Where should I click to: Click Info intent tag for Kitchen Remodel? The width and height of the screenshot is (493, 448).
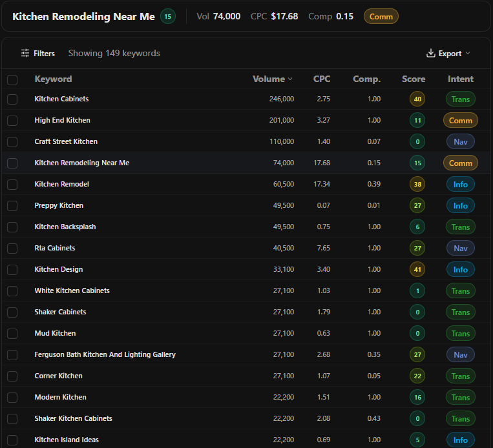(x=461, y=185)
